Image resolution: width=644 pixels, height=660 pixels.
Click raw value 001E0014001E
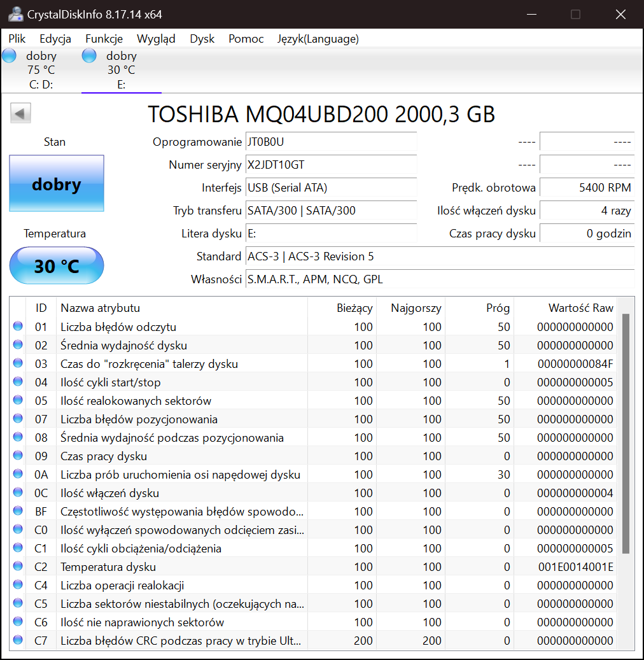pos(575,567)
